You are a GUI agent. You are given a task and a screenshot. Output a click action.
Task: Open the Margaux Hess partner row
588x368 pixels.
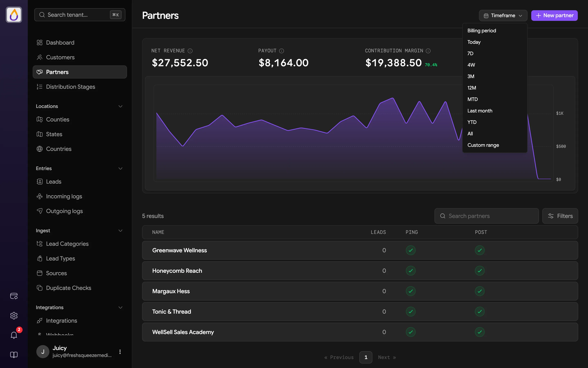360,291
